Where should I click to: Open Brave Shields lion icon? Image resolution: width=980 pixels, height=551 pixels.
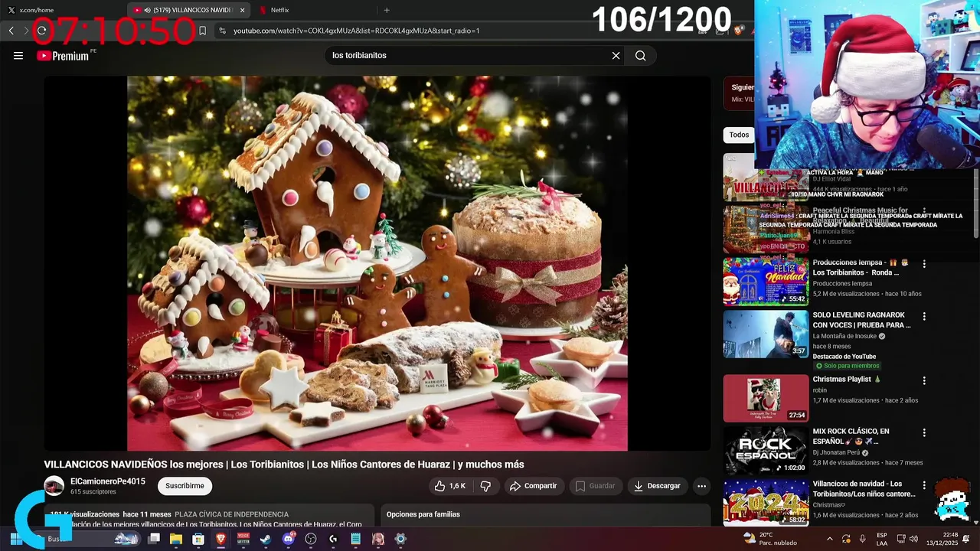click(x=738, y=31)
